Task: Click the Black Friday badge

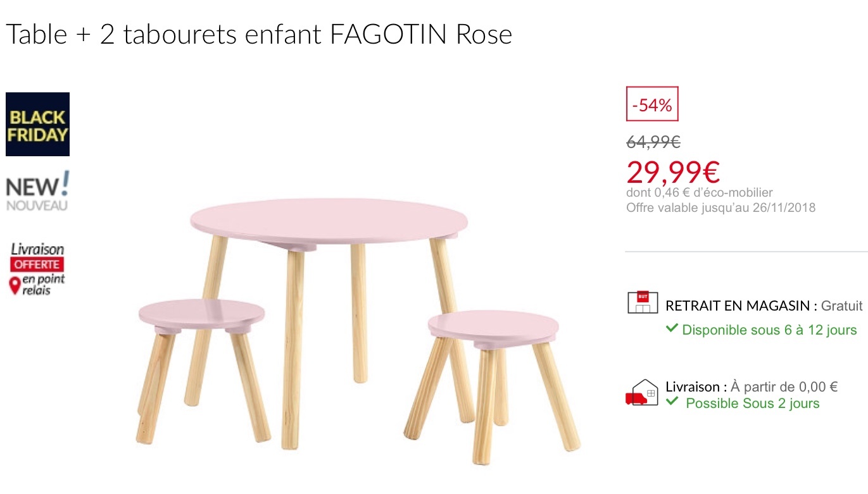Action: tap(37, 125)
